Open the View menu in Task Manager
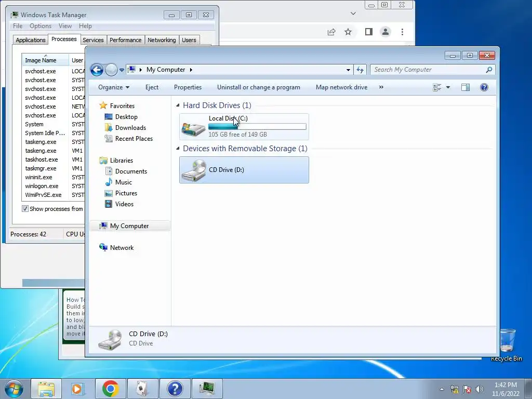 click(65, 26)
